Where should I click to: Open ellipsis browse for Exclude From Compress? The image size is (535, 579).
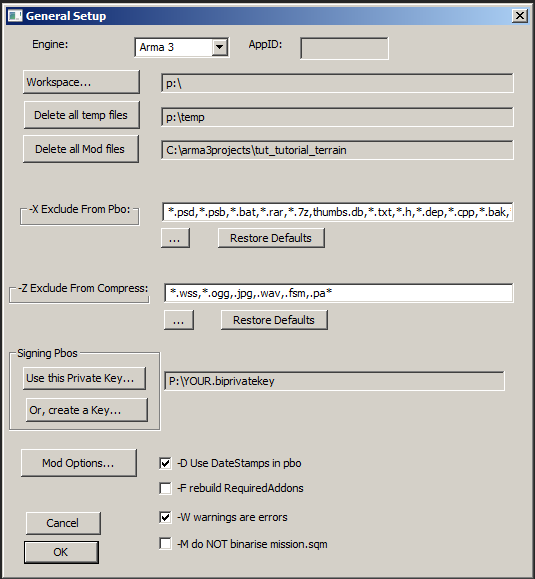tap(179, 320)
